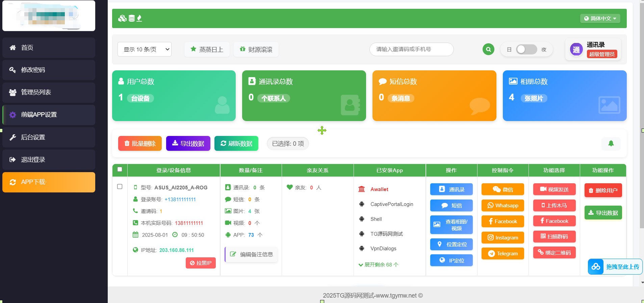Click the notification bell icon
This screenshot has height=303, width=644.
(611, 143)
